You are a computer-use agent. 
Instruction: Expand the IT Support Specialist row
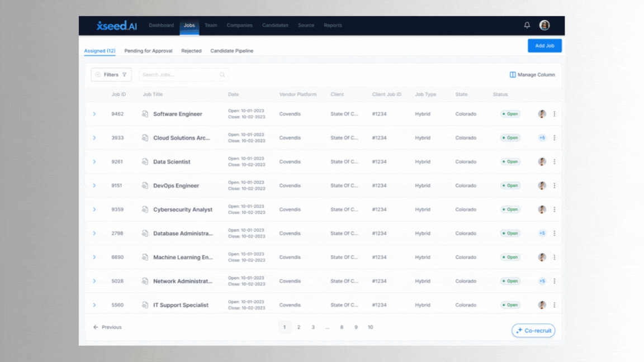pyautogui.click(x=94, y=305)
